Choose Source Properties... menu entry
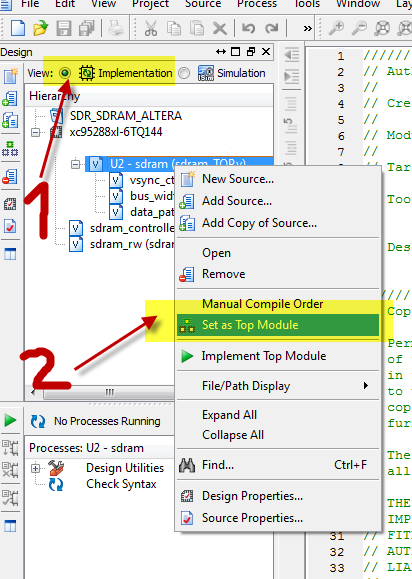 (278, 518)
